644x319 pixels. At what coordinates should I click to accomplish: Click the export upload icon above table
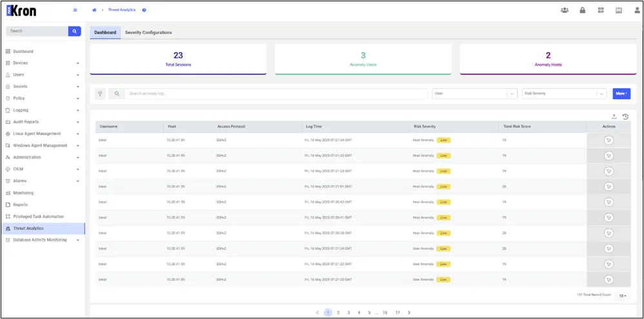(x=614, y=117)
